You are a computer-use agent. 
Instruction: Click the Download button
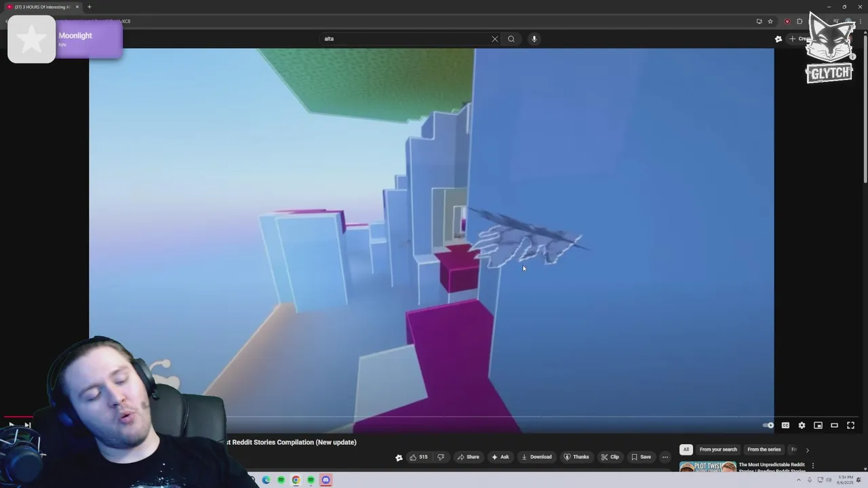coord(536,457)
